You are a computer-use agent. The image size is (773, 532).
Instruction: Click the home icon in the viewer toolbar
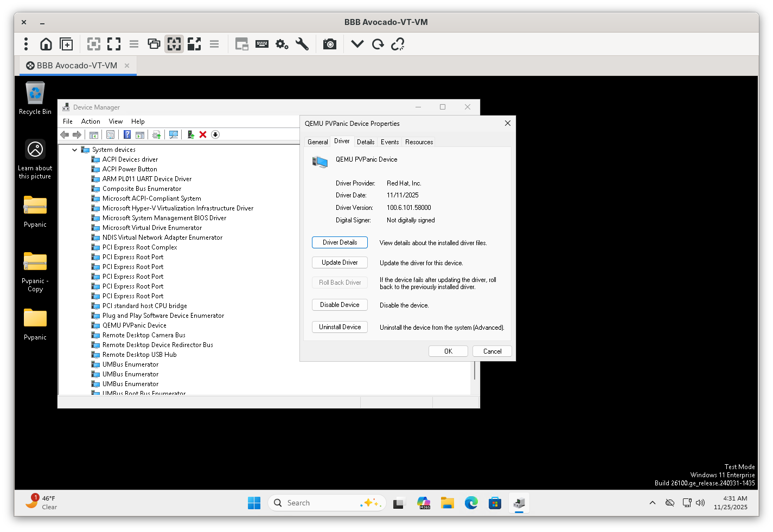click(x=46, y=44)
